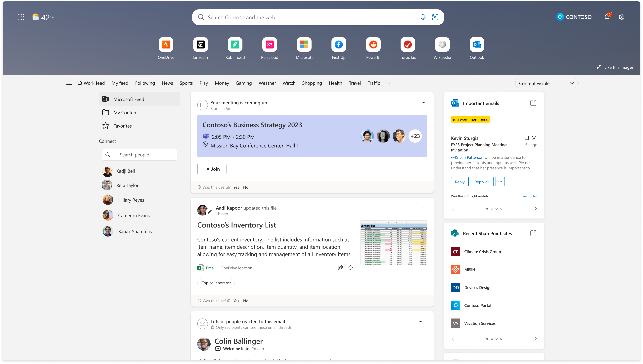Open the notifications bell icon
The width and height of the screenshot is (643, 364).
pos(607,17)
